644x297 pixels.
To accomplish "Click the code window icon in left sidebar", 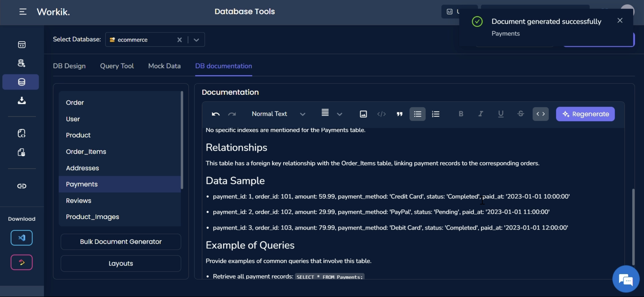I will [22, 44].
